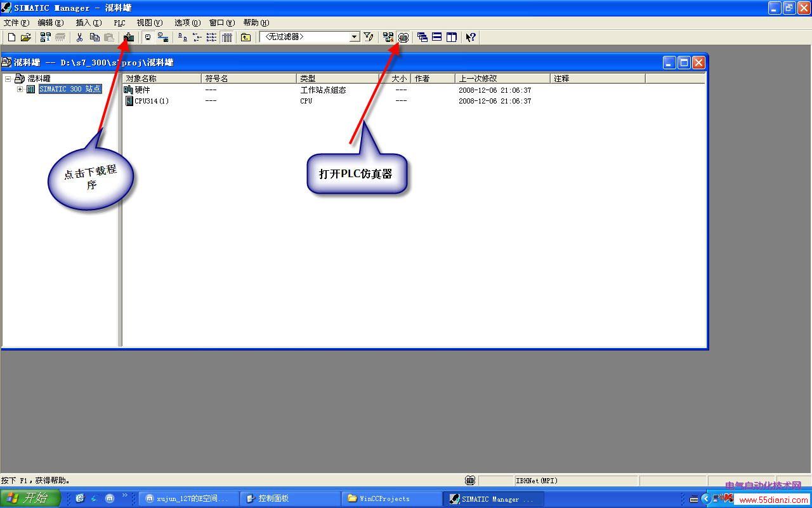Download the program to the PLC
Viewport: 812px width, 508px height.
click(x=129, y=37)
